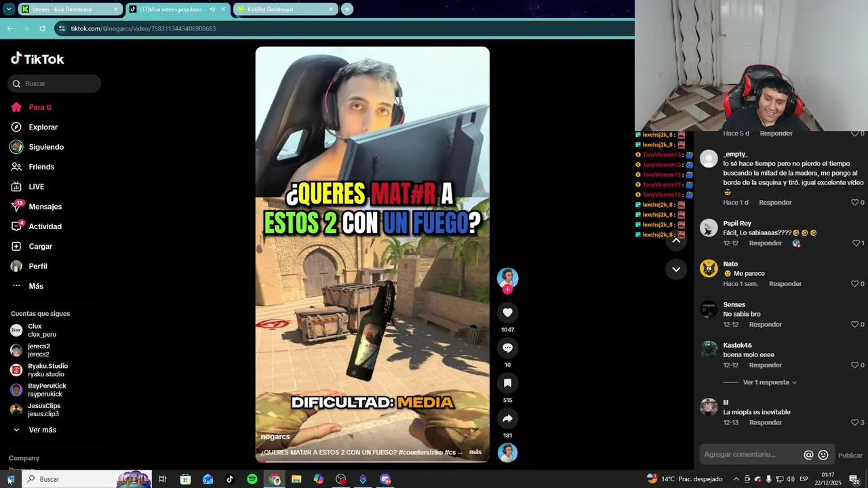The image size is (868, 488).
Task: Reply to the _empty_ comment
Action: (x=775, y=203)
